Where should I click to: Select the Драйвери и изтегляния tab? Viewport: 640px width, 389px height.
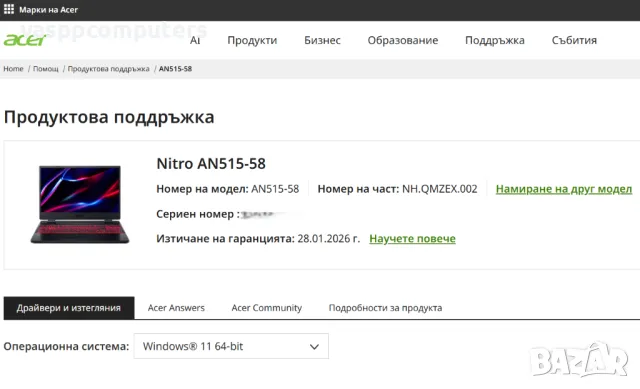[x=69, y=308]
